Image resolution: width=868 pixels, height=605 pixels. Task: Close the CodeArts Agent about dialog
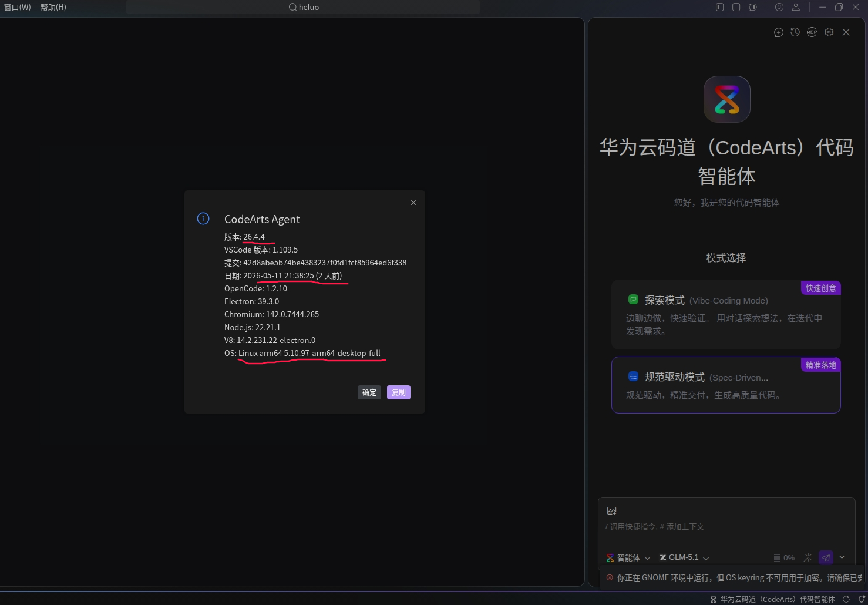tap(413, 203)
